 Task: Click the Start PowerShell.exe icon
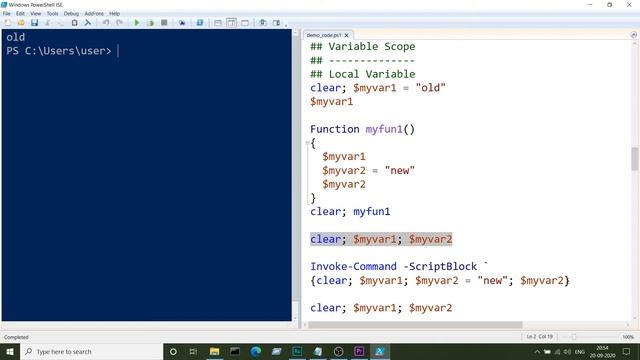tap(200, 23)
